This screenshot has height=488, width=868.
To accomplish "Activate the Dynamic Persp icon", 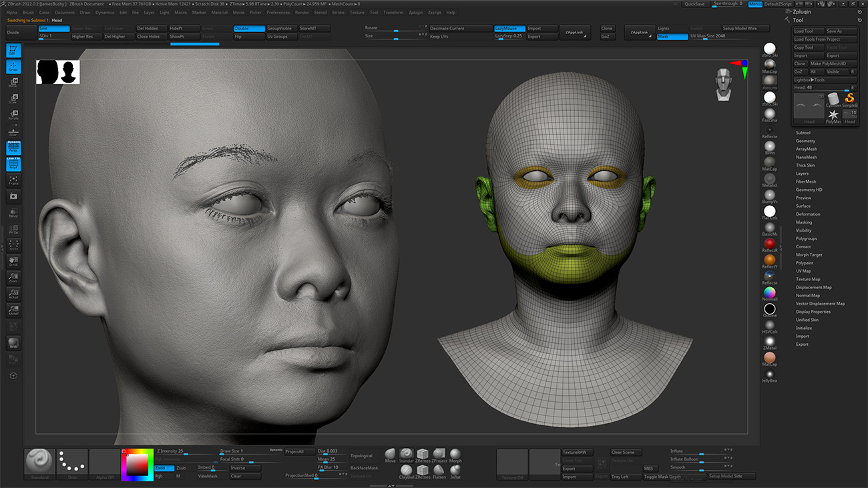I will (13, 148).
